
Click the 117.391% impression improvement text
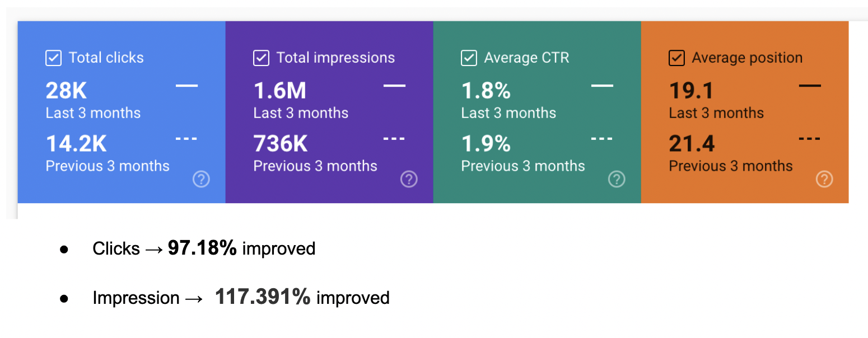[263, 297]
